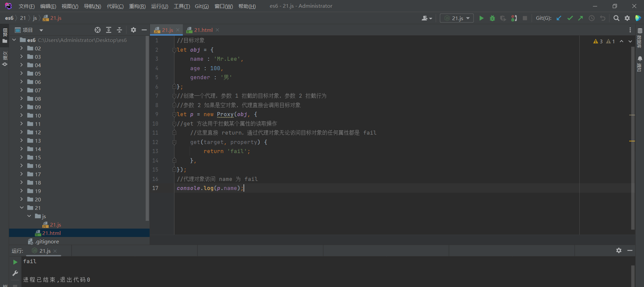Open the 21.js run configuration dropdown

click(457, 18)
